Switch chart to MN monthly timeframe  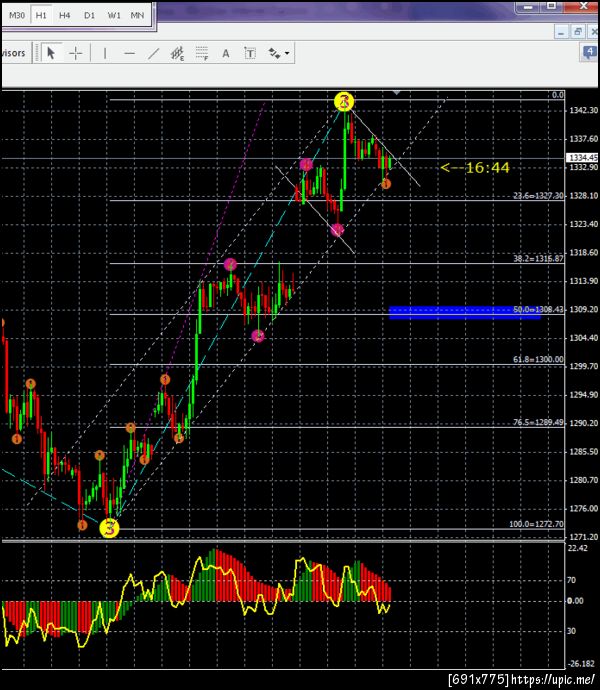[137, 15]
